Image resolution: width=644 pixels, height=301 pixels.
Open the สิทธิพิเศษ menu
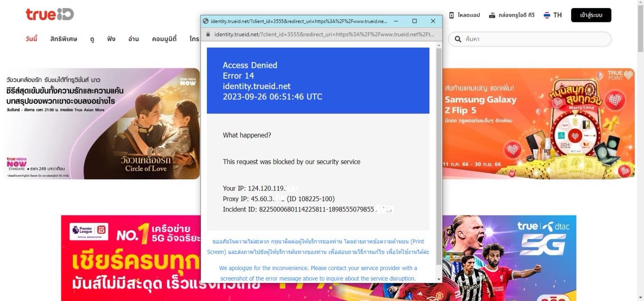(64, 39)
